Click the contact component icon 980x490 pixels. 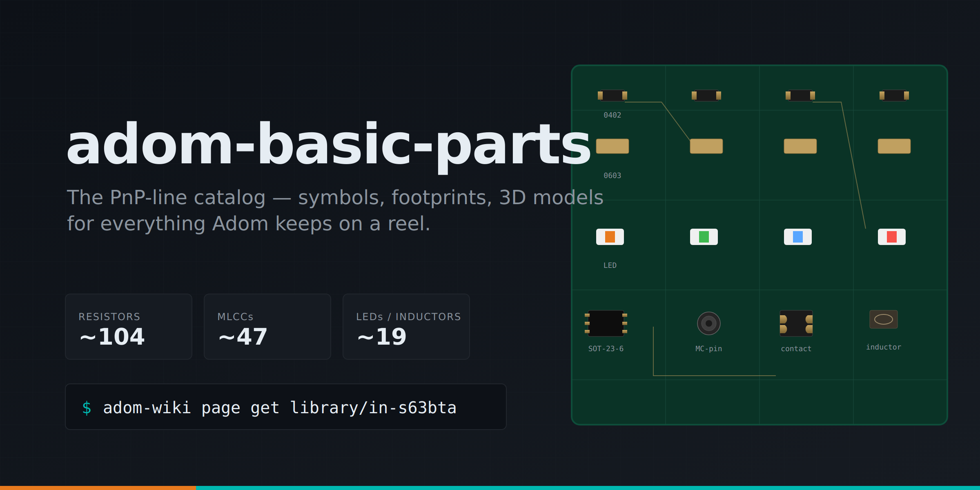coord(796,323)
